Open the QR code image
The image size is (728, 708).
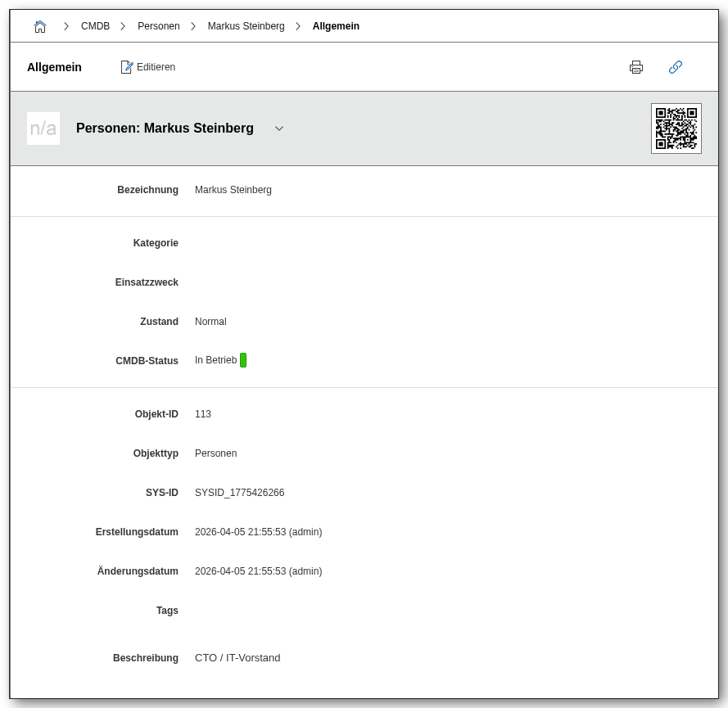point(676,129)
